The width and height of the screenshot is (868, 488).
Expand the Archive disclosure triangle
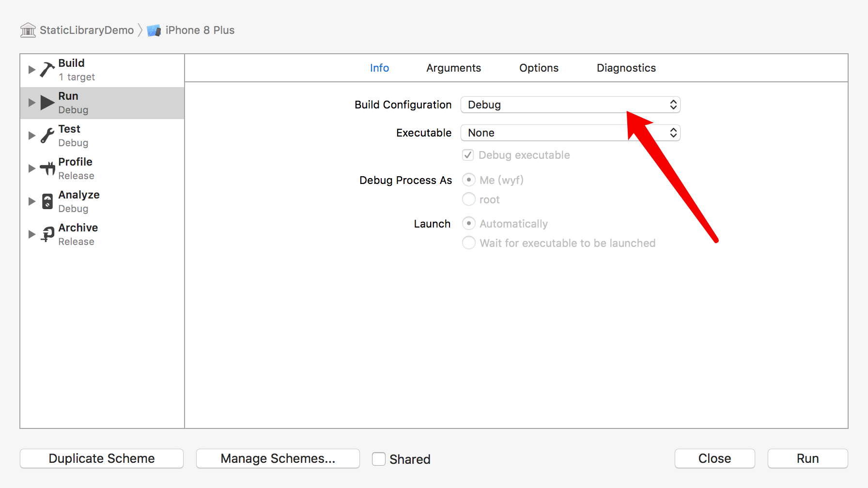coord(32,234)
